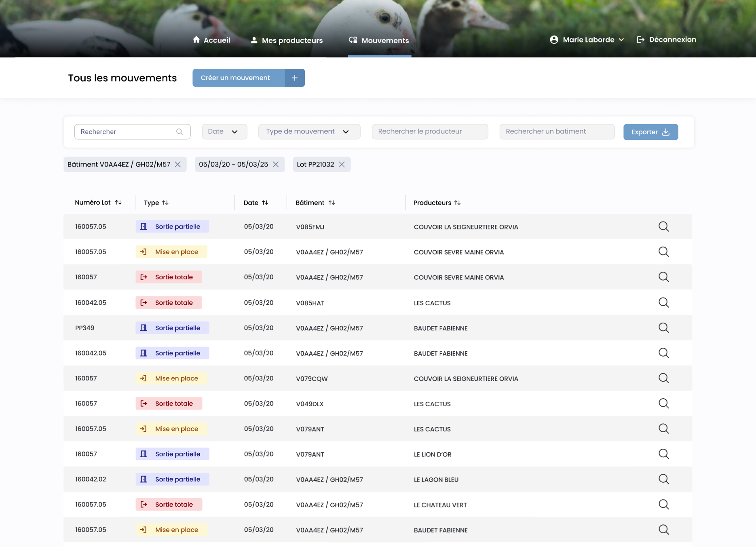
Task: Sort table by Producteurs column
Action: click(457, 203)
